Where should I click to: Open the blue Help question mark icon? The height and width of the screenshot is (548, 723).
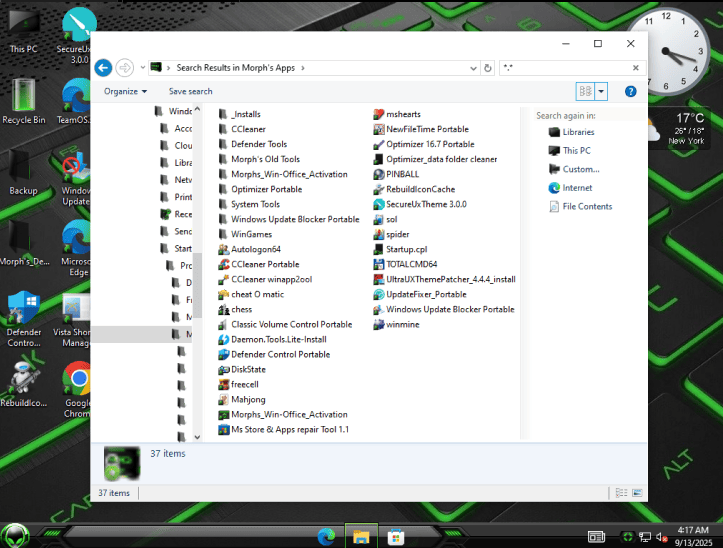[x=631, y=91]
